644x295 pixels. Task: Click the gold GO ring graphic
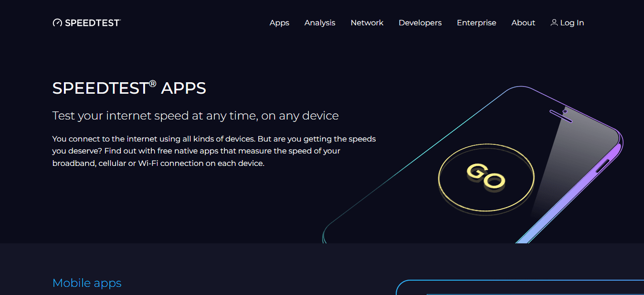coord(486,177)
